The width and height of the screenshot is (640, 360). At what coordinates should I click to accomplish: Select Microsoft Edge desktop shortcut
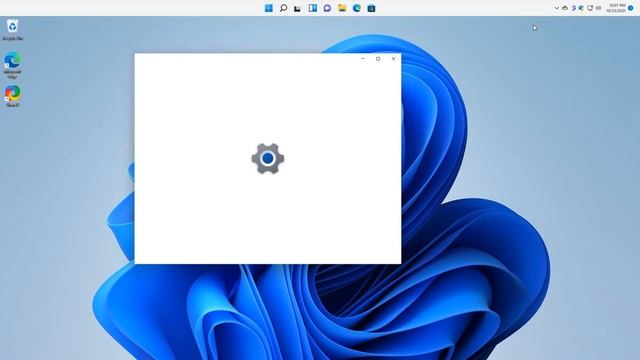(x=13, y=65)
